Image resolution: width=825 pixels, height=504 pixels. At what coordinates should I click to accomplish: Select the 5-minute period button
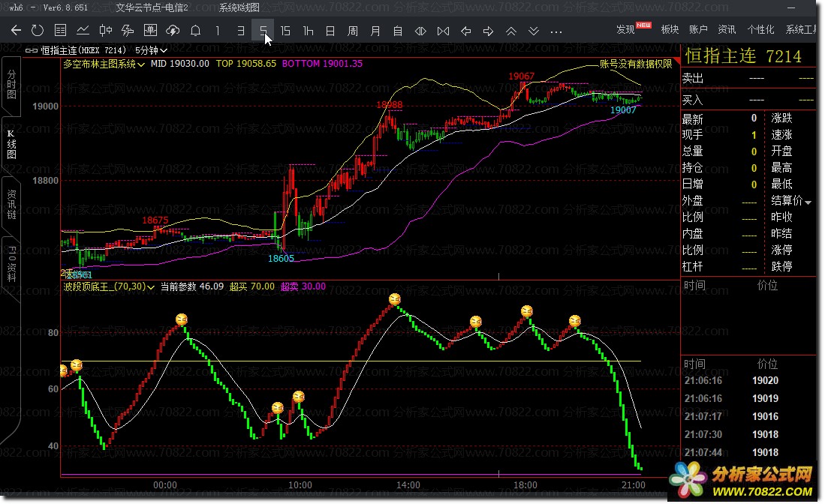pos(263,31)
